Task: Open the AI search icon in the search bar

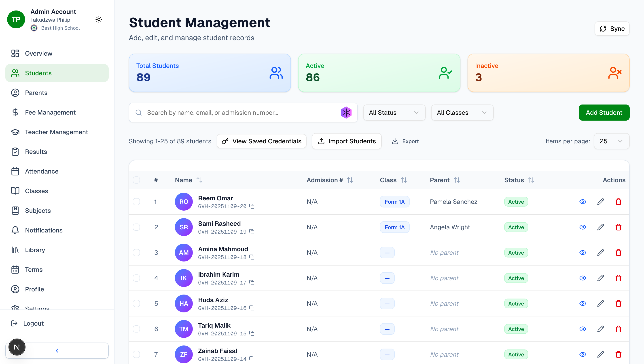Action: click(346, 113)
